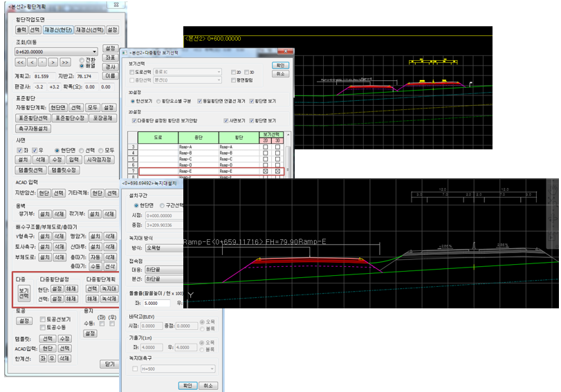Viewport: 561px width, 392px height.
Task: Click the 좌 field showing 5.0000
Action: (x=157, y=303)
